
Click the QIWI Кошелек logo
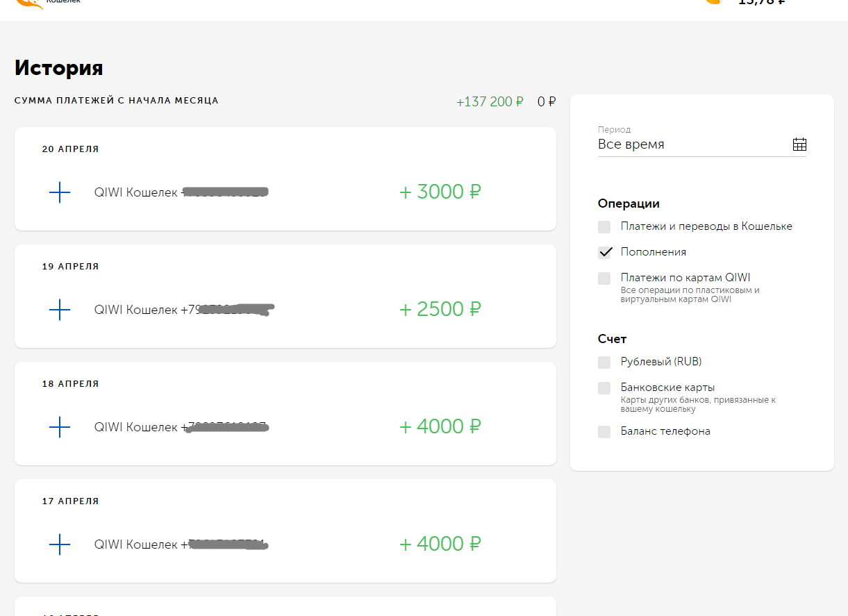coord(48,3)
